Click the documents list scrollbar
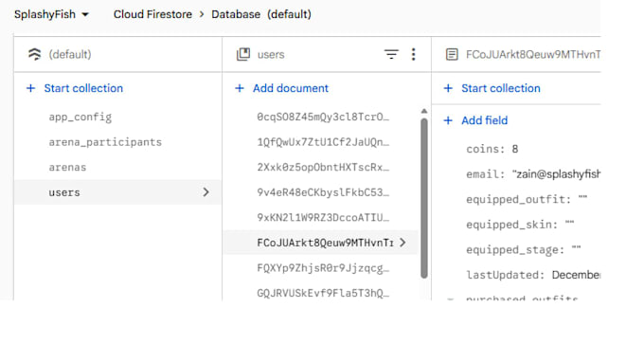 tap(424, 198)
